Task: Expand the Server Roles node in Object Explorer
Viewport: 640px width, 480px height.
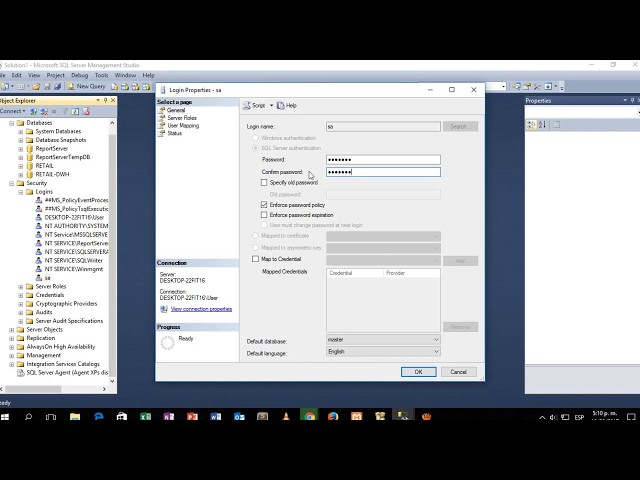Action: coord(21,287)
